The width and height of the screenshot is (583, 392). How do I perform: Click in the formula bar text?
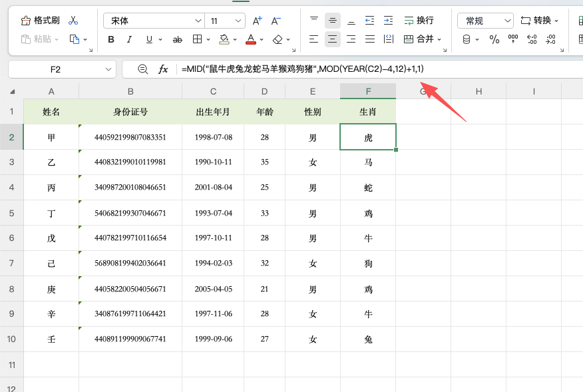pyautogui.click(x=303, y=69)
